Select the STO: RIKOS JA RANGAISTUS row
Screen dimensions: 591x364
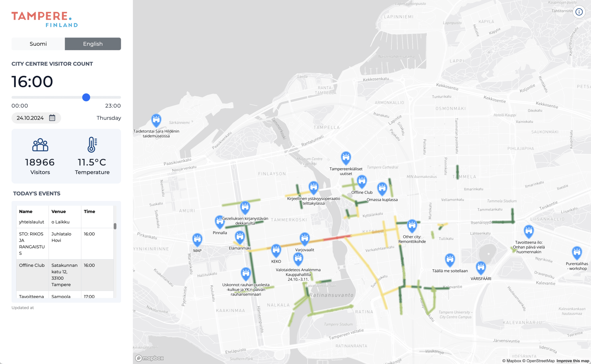(65, 244)
